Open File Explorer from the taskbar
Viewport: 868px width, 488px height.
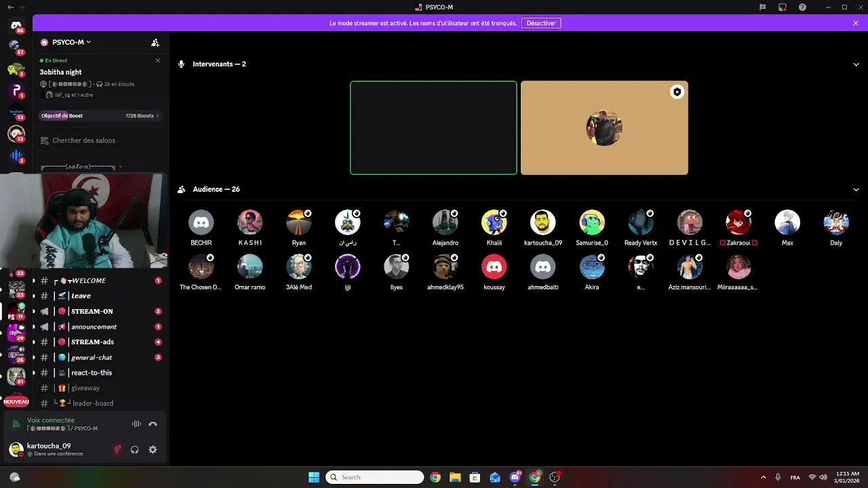point(455,477)
